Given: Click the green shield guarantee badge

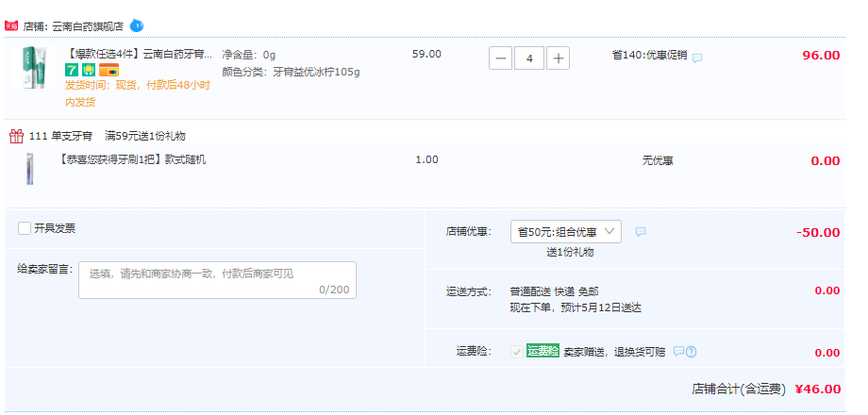Looking at the screenshot, I should pos(88,71).
